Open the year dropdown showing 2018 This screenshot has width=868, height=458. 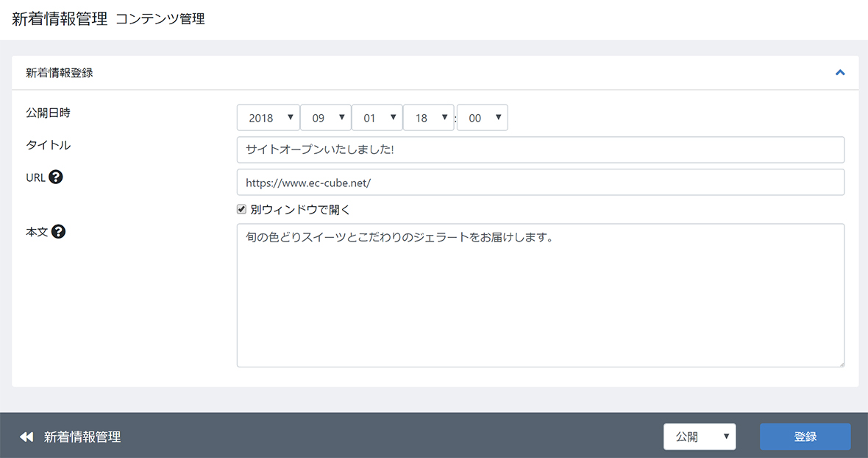point(268,117)
